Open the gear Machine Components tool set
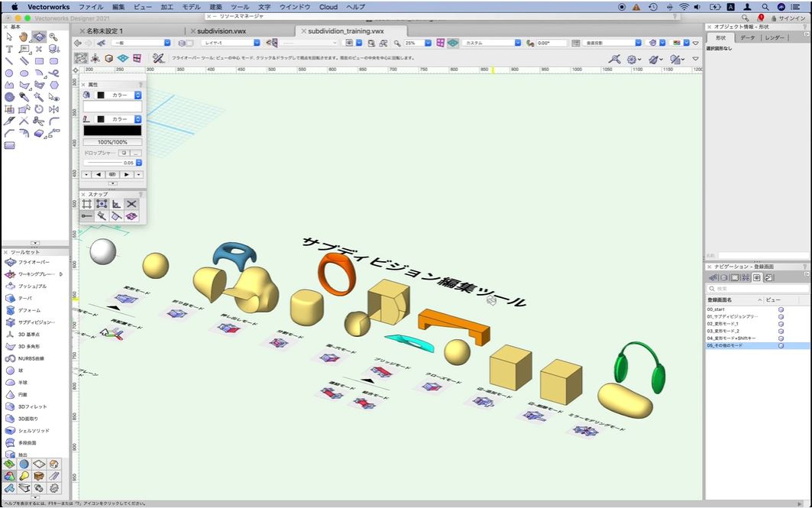 (54, 488)
